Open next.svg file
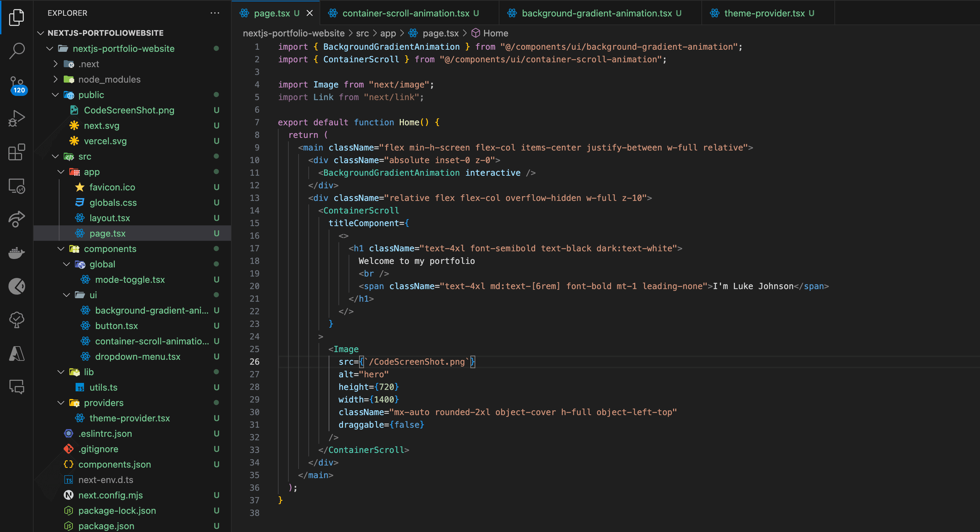This screenshot has height=532, width=980. 132,126
